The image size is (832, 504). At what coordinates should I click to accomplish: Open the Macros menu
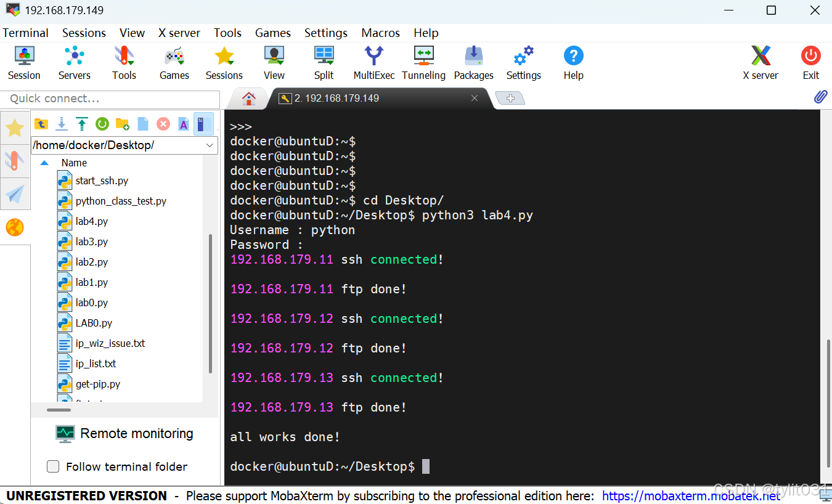coord(381,33)
